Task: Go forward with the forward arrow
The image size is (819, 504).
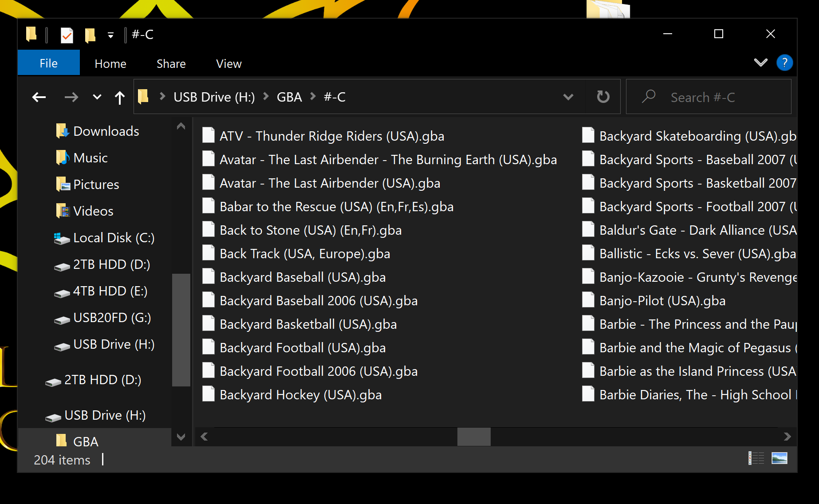Action: [71, 97]
